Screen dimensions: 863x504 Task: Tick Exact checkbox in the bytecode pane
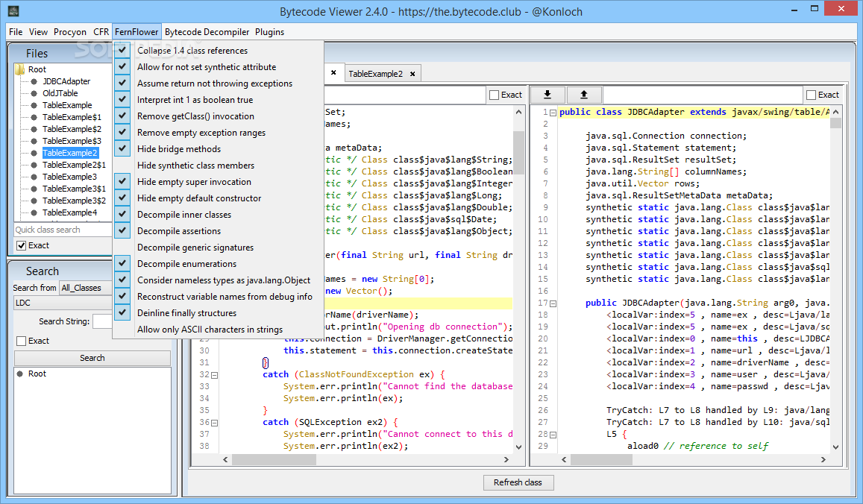click(x=811, y=95)
